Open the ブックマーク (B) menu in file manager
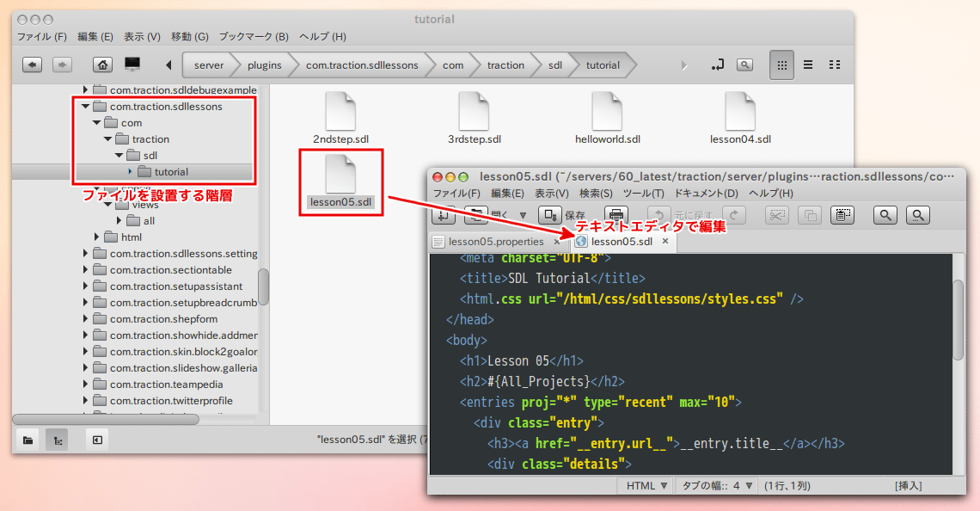The height and width of the screenshot is (511, 980). [253, 37]
